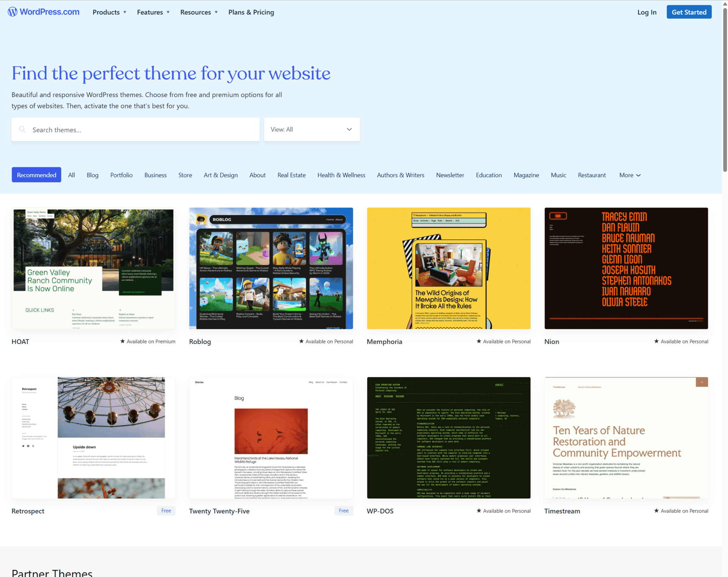Select the Education category
Viewport: 728px width, 577px height.
[489, 175]
